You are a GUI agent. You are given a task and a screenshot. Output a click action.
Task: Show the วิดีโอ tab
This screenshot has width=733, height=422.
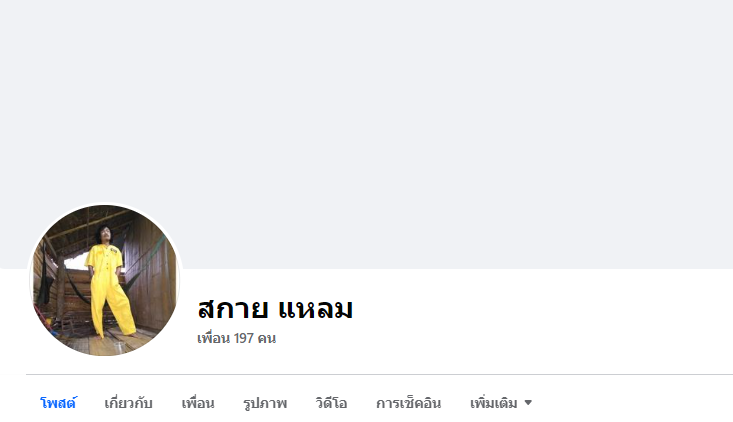click(x=331, y=403)
